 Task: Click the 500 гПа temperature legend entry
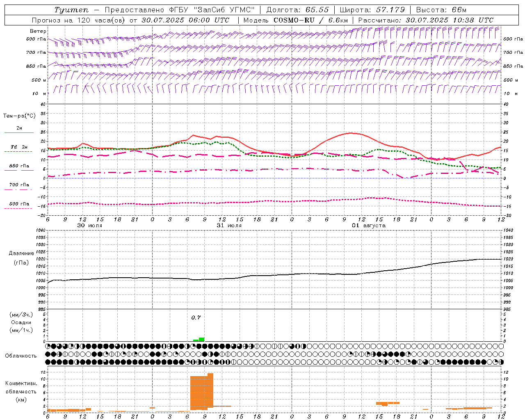click(x=19, y=204)
